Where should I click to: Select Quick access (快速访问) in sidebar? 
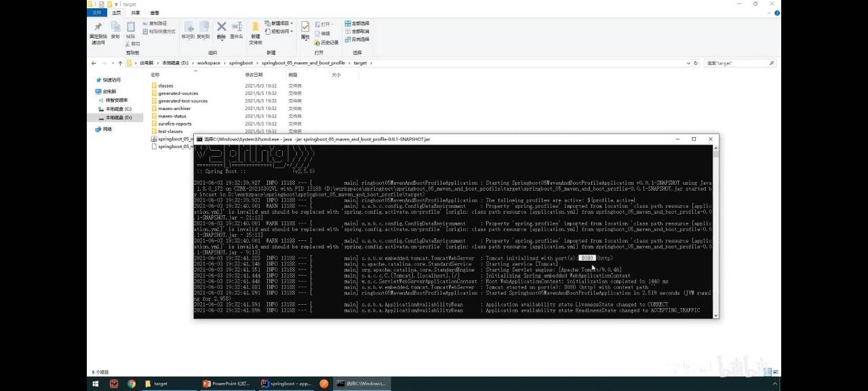108,80
